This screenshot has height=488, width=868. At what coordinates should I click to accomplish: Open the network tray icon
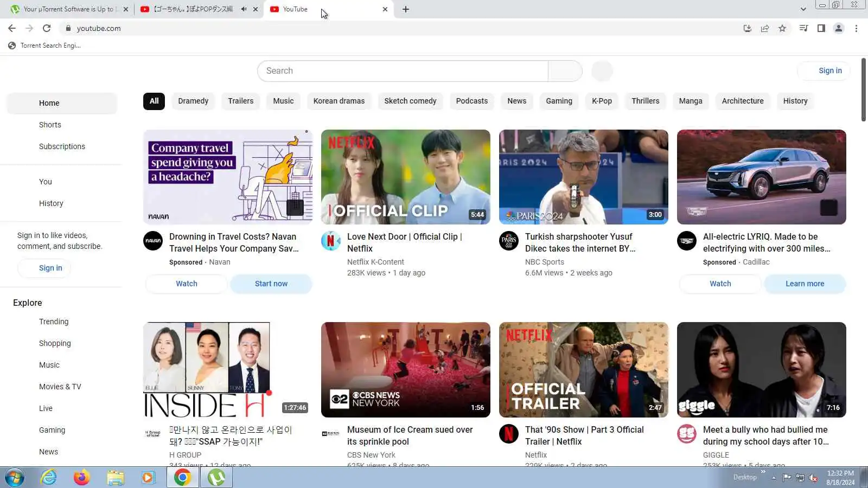point(800,478)
